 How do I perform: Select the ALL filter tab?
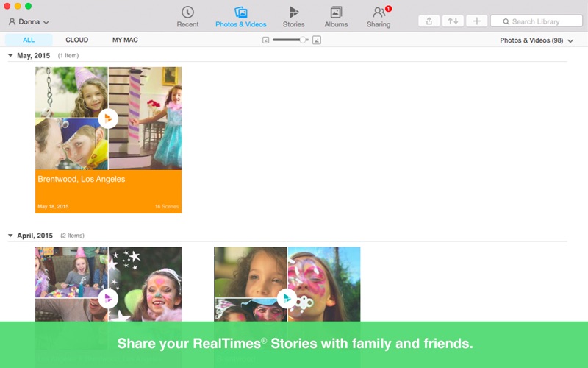tap(29, 40)
